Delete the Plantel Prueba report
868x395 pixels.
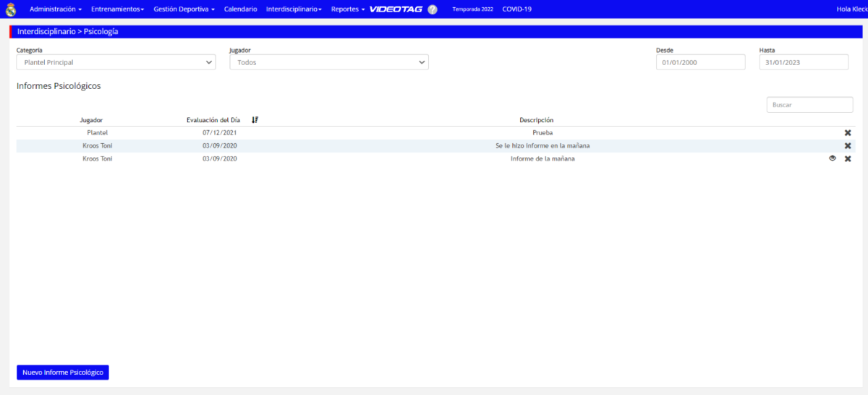click(848, 133)
